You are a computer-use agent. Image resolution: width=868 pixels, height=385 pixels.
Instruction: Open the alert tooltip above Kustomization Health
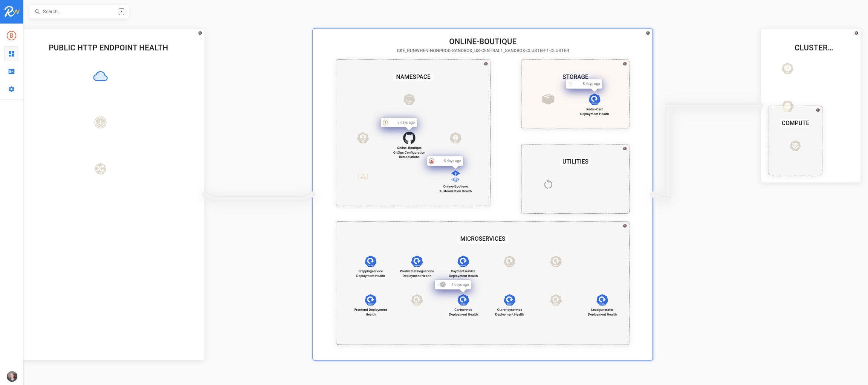[x=445, y=161]
